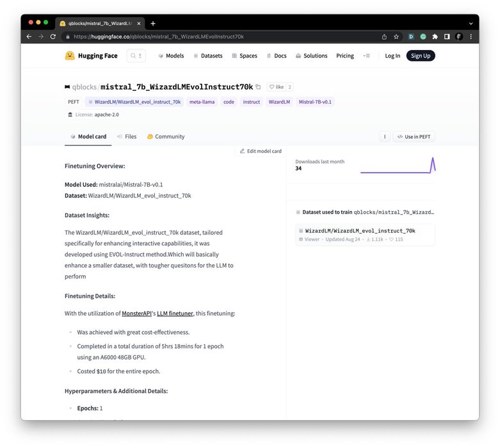Switch to the Files tab
This screenshot has height=448, width=500.
127,136
